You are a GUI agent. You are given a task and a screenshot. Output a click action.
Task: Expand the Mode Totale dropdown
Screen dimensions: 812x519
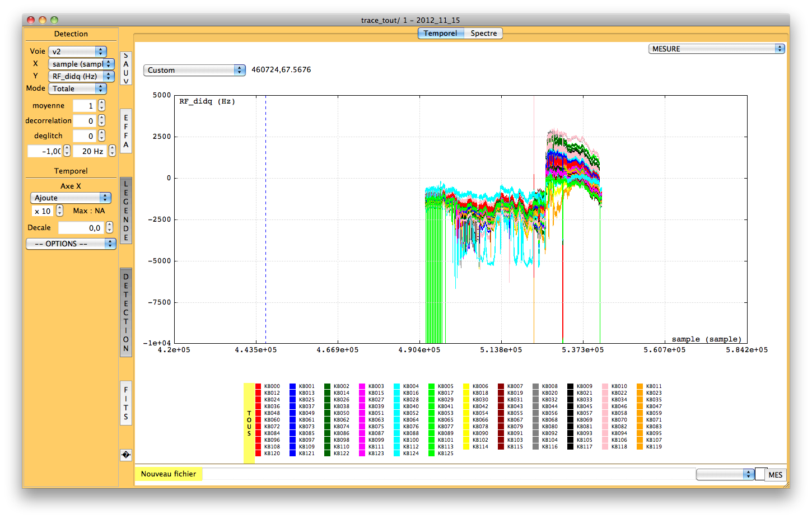[x=77, y=88]
